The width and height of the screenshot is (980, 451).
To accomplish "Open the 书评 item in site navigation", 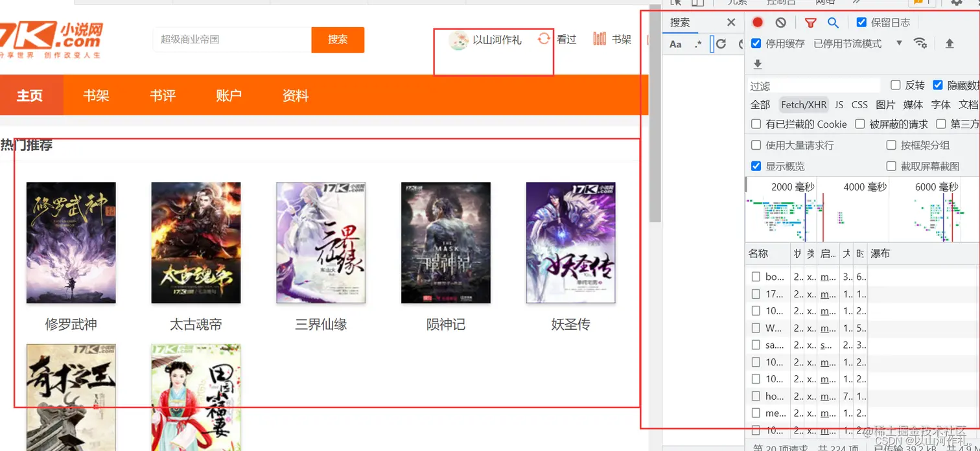I will [163, 95].
